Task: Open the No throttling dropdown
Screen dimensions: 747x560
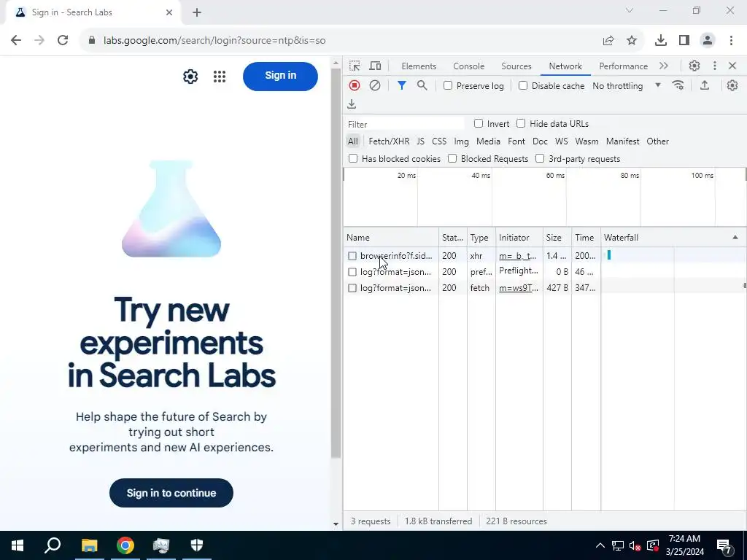Action: pyautogui.click(x=627, y=85)
